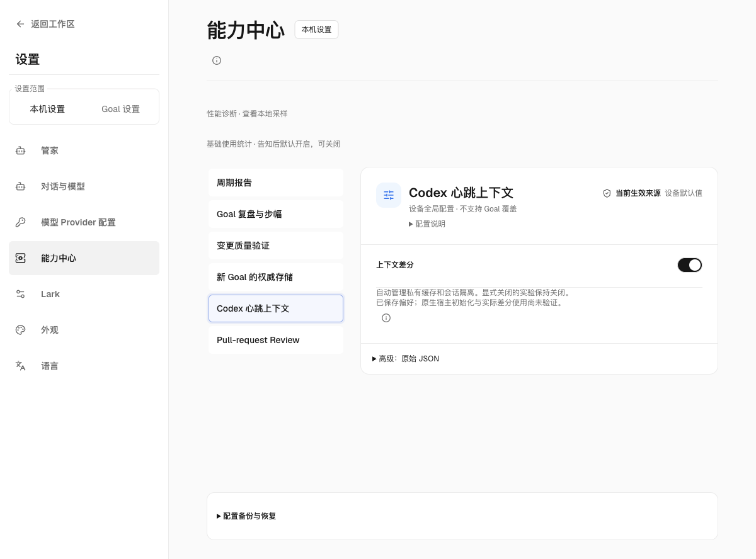Image resolution: width=756 pixels, height=559 pixels.
Task: Click the robot icon next to 管家
Action: tap(21, 150)
